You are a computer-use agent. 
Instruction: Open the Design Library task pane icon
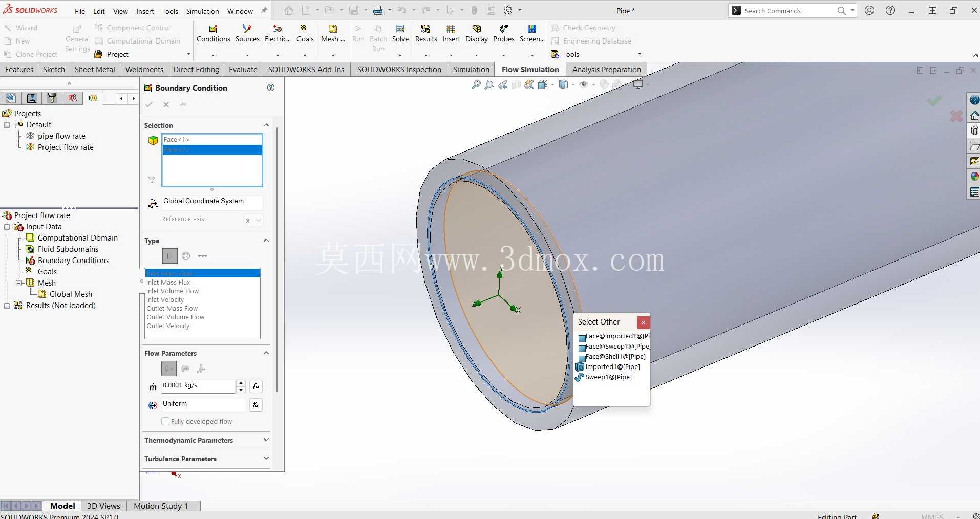pyautogui.click(x=974, y=131)
